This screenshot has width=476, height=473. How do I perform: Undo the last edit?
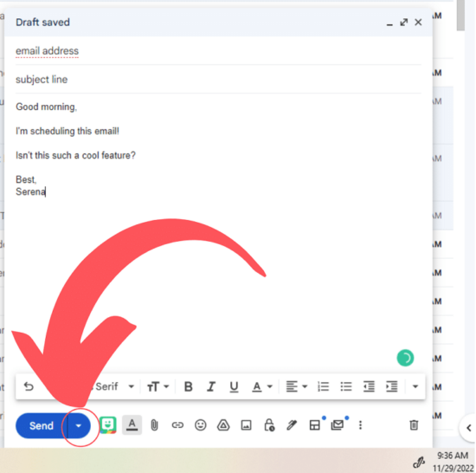[x=29, y=386]
